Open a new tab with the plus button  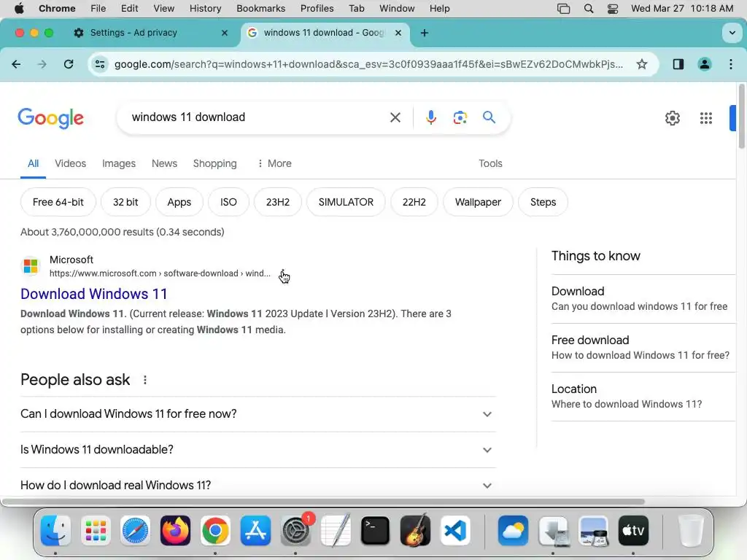pyautogui.click(x=425, y=33)
